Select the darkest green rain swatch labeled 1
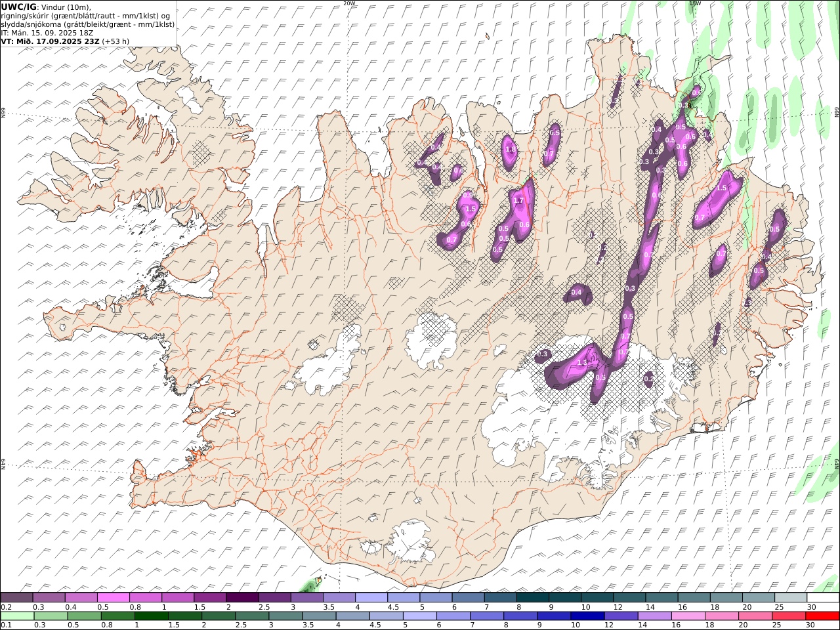This screenshot has width=840, height=630. (x=152, y=616)
